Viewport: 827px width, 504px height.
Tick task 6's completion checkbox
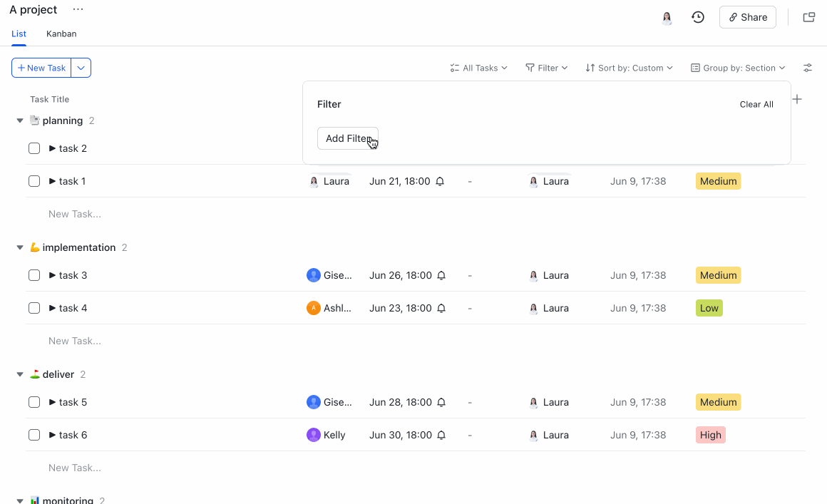(x=34, y=435)
